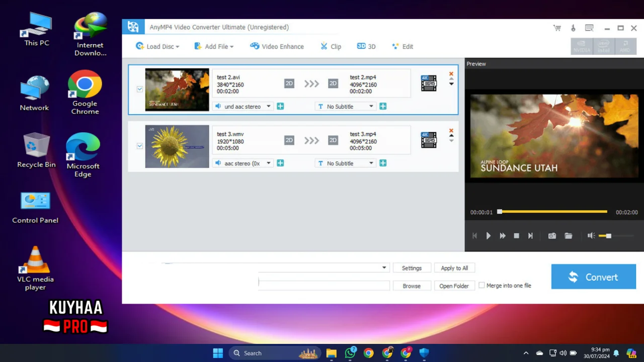Click output 2D badge for test 2.avi
Image resolution: width=644 pixels, height=362 pixels.
click(x=333, y=83)
